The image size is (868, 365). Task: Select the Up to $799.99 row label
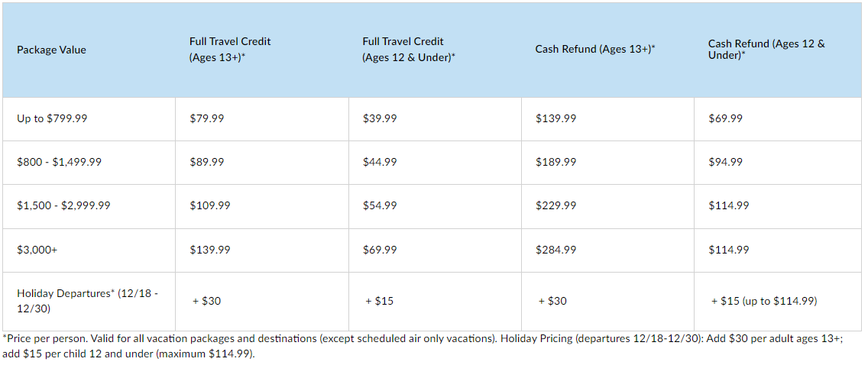tap(52, 119)
